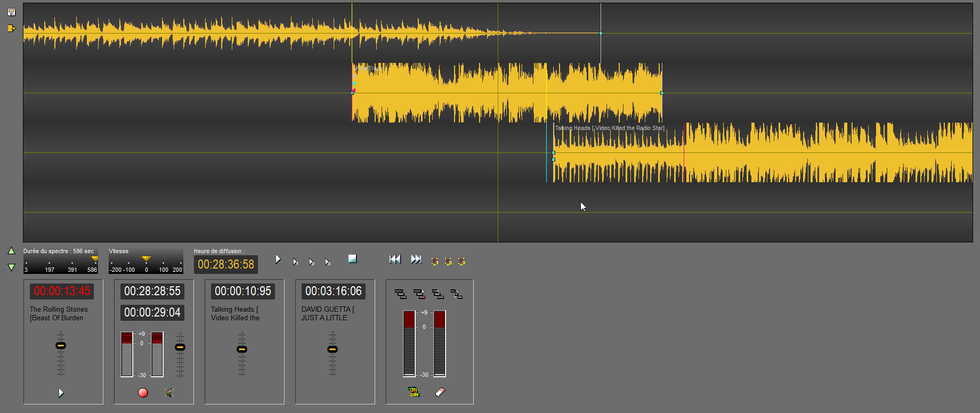Image resolution: width=980 pixels, height=413 pixels.
Task: Click the first stacked-tracks layout icon
Action: (x=400, y=294)
